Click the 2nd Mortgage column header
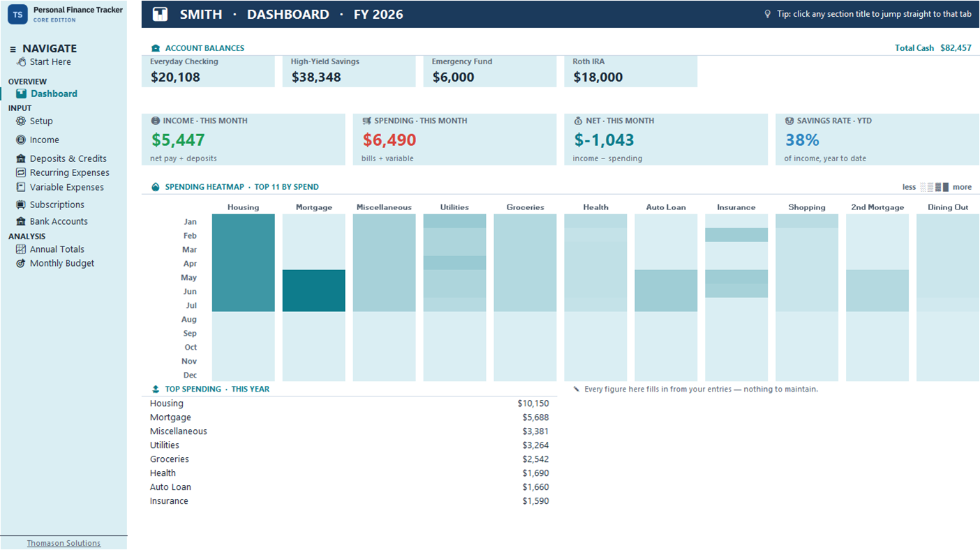Viewport: 980px width, 550px height. (x=877, y=207)
